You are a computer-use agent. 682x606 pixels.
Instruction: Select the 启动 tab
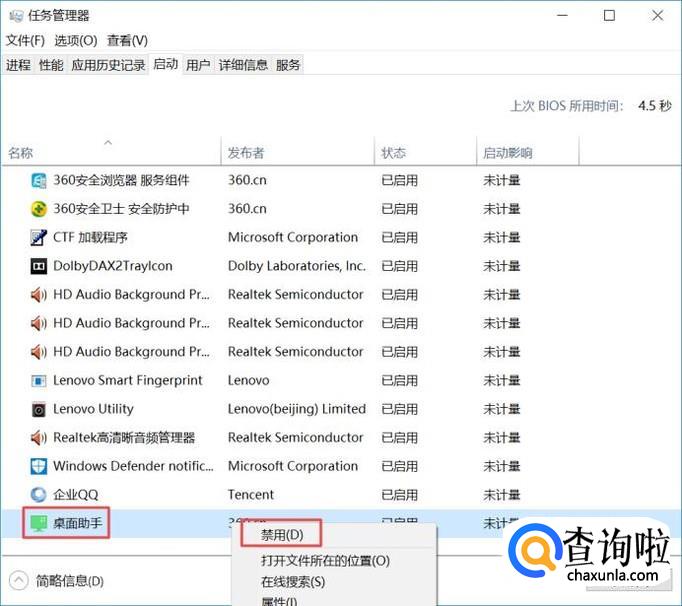pos(166,64)
